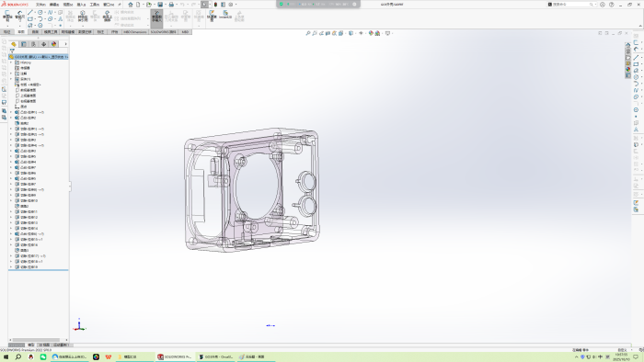
Task: Expand the first Boss-Extrude feature in tree
Action: [x=11, y=112]
